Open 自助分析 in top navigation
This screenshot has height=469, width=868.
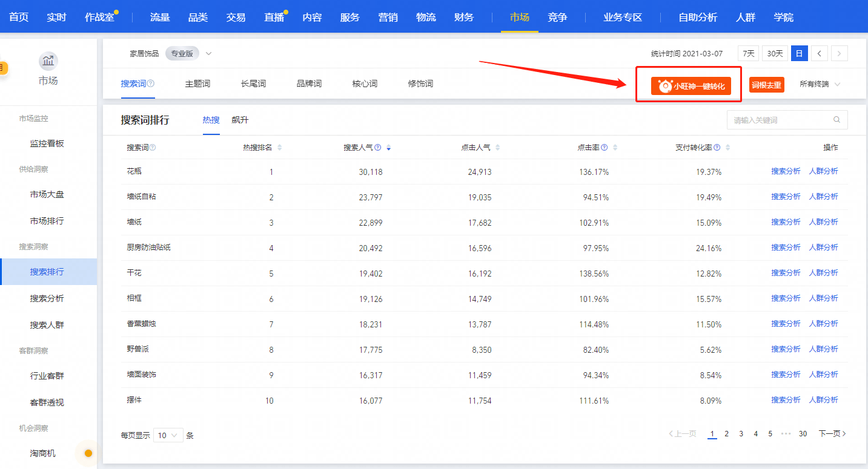pyautogui.click(x=698, y=17)
